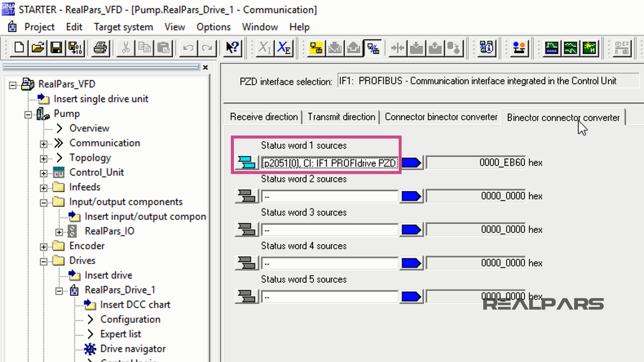This screenshot has height=362, width=644.
Task: Expand the Communication tree node
Action: click(x=43, y=143)
